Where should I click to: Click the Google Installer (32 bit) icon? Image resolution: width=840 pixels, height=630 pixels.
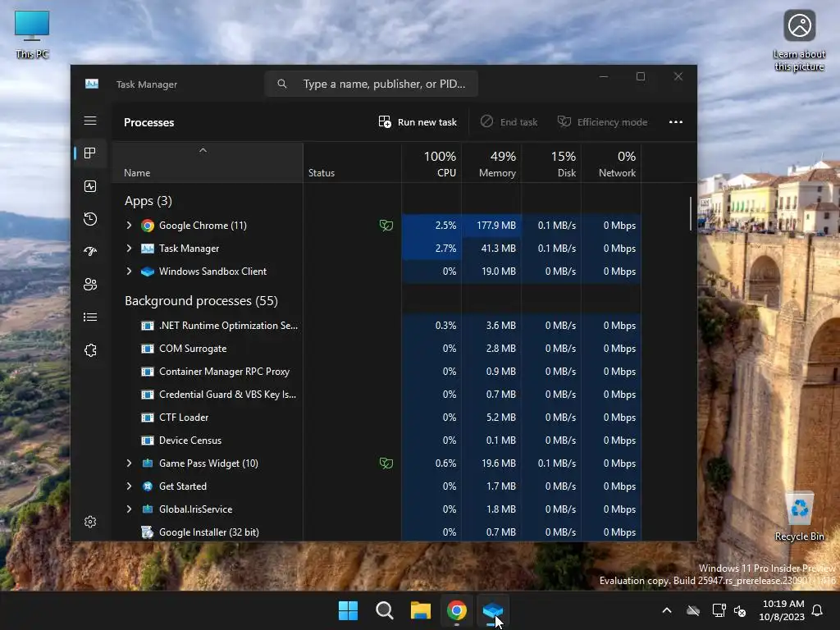pyautogui.click(x=148, y=532)
